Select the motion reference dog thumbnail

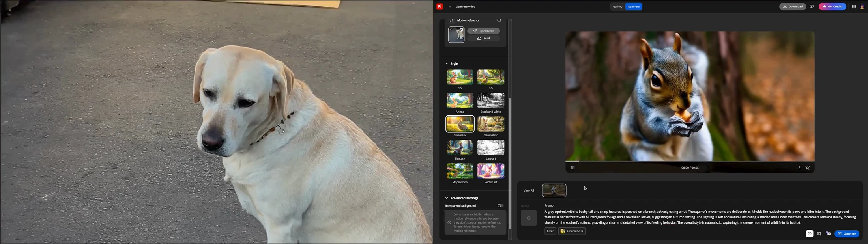pos(456,35)
